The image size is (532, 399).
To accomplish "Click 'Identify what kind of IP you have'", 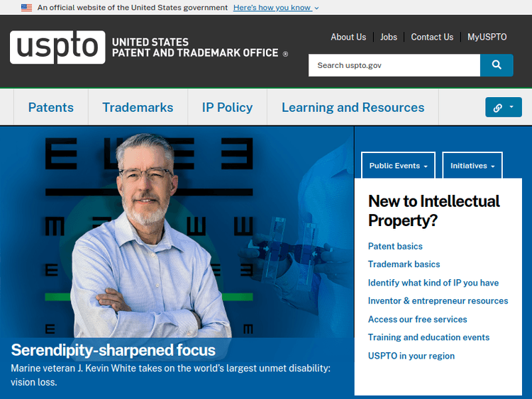I will (x=433, y=283).
